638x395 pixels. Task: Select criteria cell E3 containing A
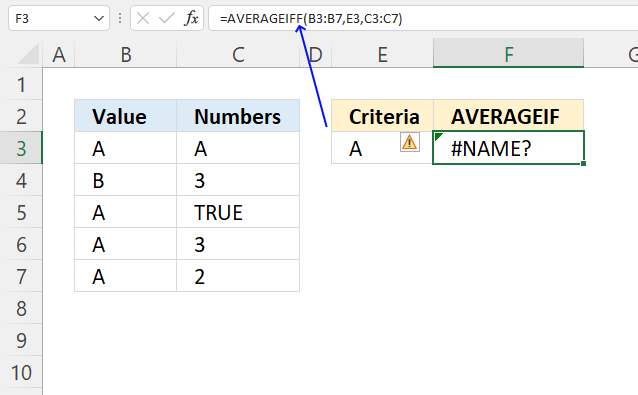[x=382, y=148]
